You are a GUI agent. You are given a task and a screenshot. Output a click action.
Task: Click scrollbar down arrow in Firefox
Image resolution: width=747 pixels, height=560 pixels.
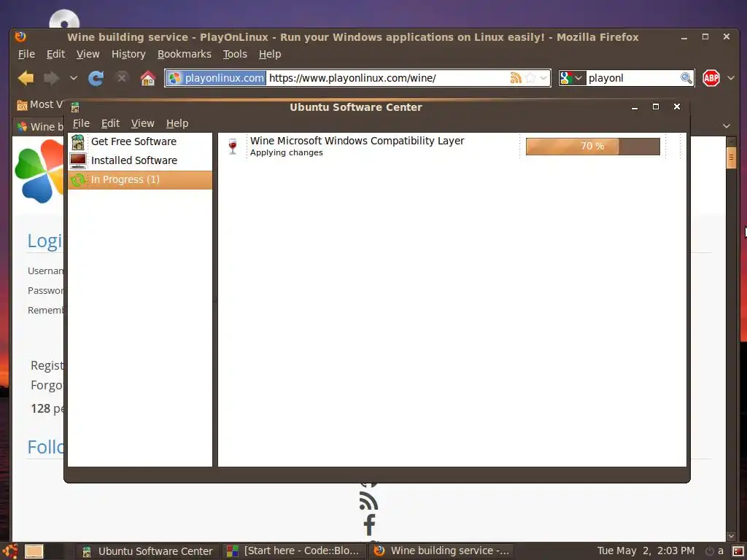(731, 536)
